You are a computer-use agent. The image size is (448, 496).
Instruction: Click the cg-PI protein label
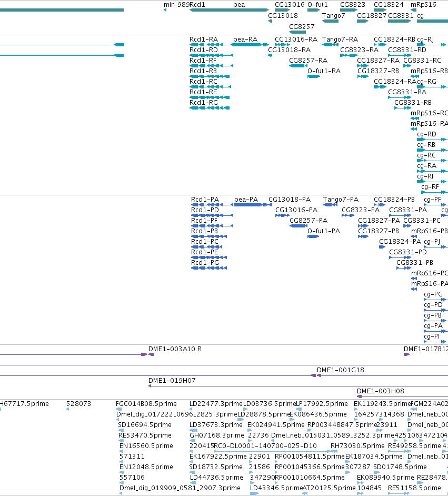[x=432, y=336]
